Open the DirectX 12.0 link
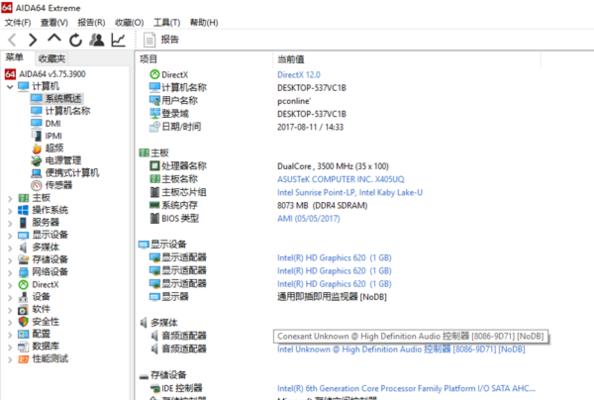 299,75
